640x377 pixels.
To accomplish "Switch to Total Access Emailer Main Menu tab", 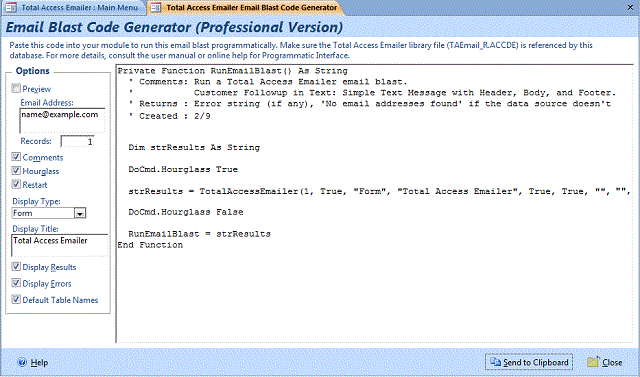I will (x=74, y=7).
